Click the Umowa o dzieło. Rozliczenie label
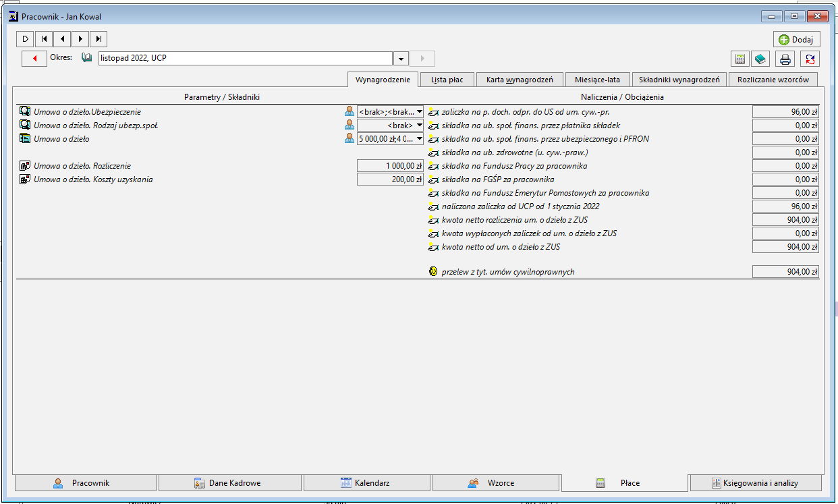 point(82,166)
